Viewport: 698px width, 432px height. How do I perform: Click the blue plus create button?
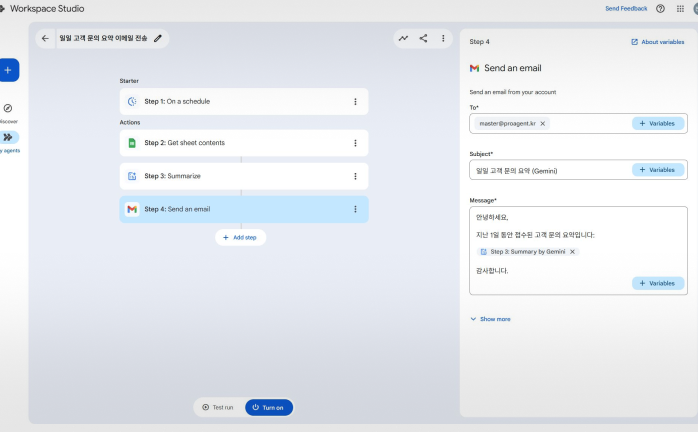click(8, 70)
